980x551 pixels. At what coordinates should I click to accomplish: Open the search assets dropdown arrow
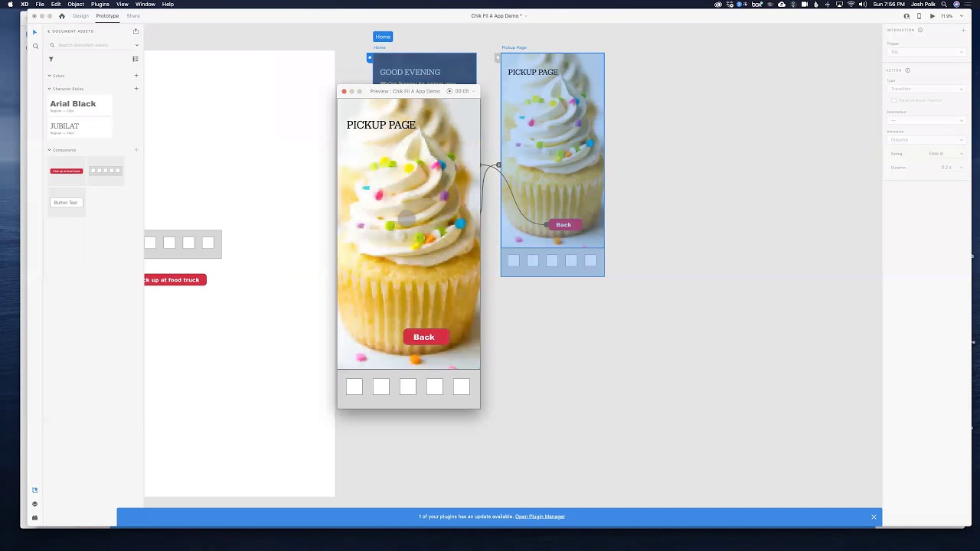click(x=136, y=45)
